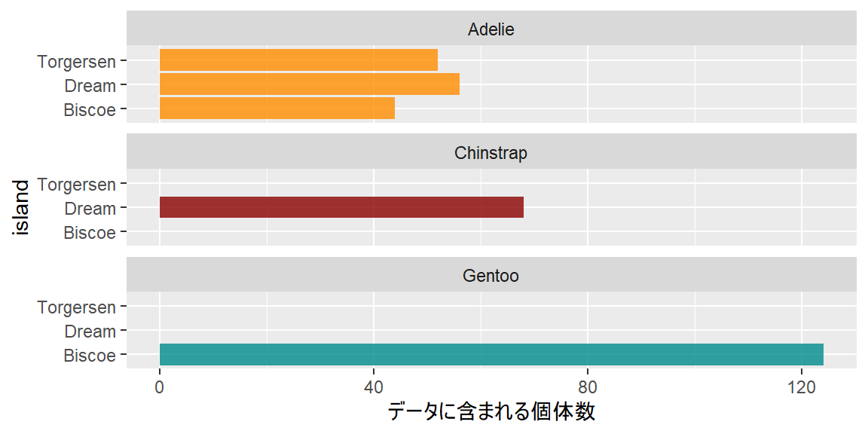
Task: Click the Adelie facet header strip
Action: pos(491,29)
